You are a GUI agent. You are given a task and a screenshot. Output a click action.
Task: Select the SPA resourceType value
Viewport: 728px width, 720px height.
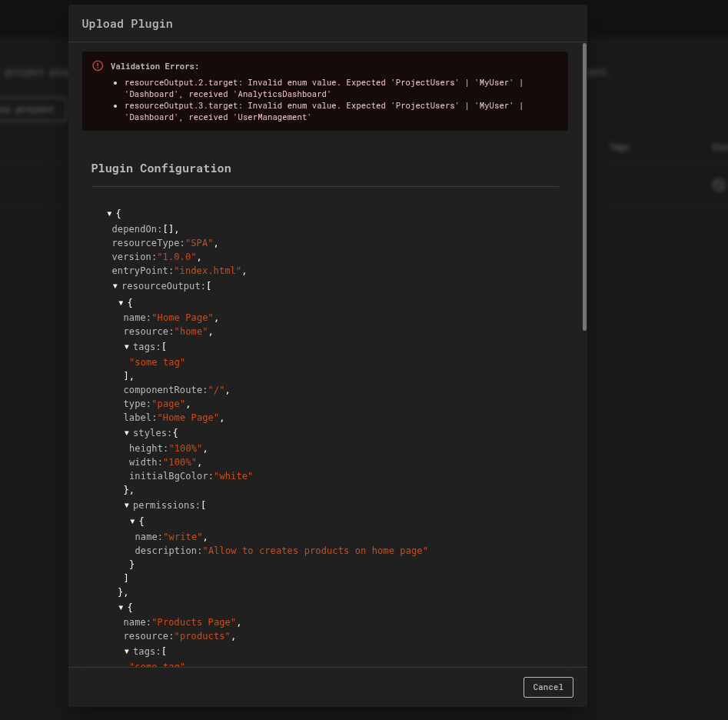198,242
